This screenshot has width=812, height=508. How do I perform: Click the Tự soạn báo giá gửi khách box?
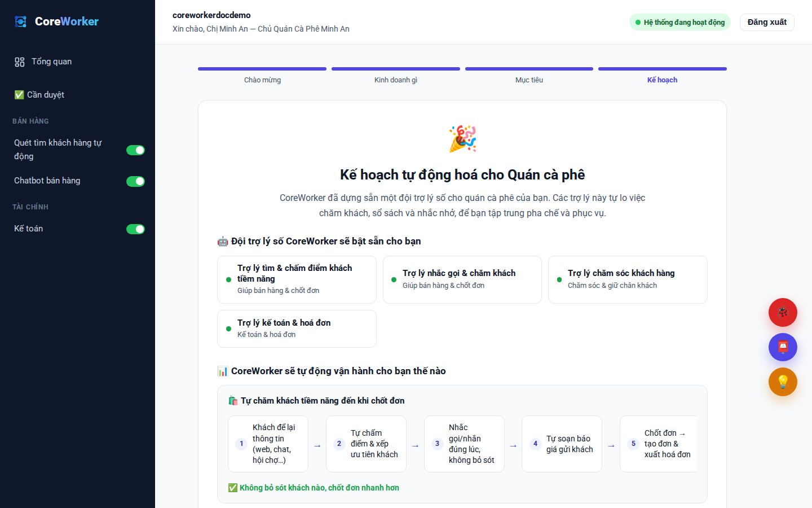562,444
